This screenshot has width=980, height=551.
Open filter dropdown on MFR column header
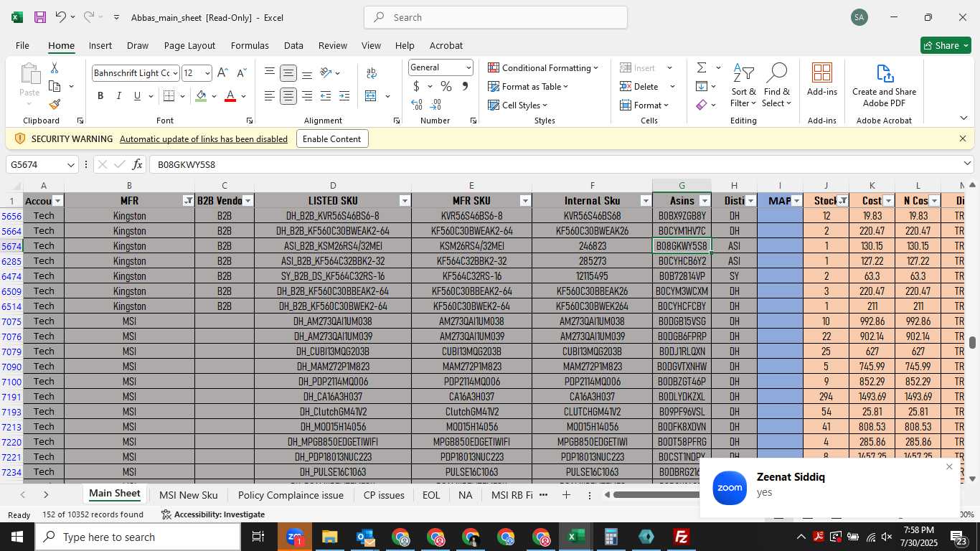coord(187,201)
